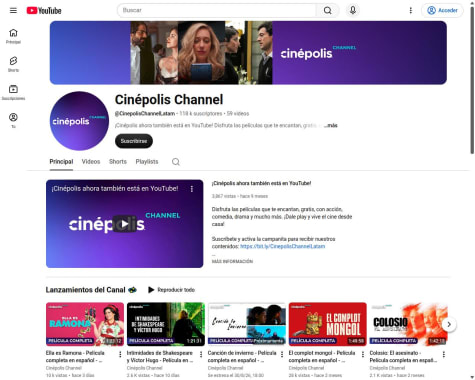Screen dimensions: 475x380
Task: Open the Tú section in sidebar
Action: (x=13, y=120)
